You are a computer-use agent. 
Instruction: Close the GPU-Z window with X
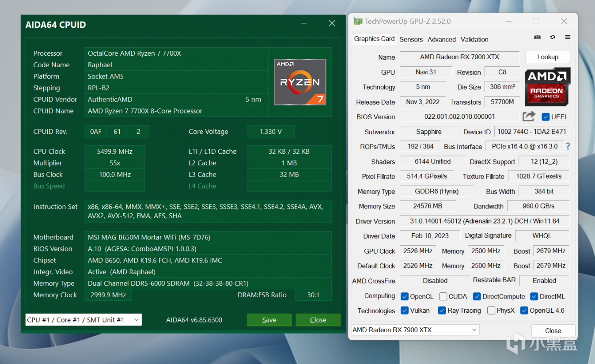click(x=564, y=21)
